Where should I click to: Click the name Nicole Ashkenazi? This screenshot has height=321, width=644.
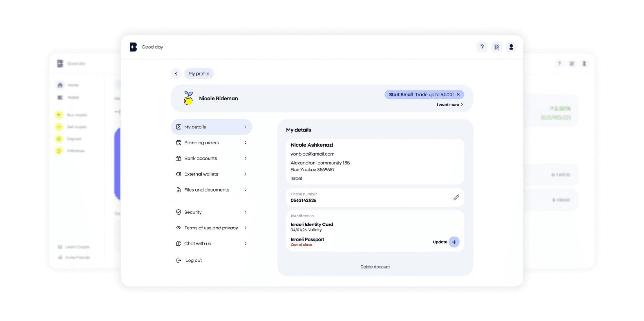[311, 145]
